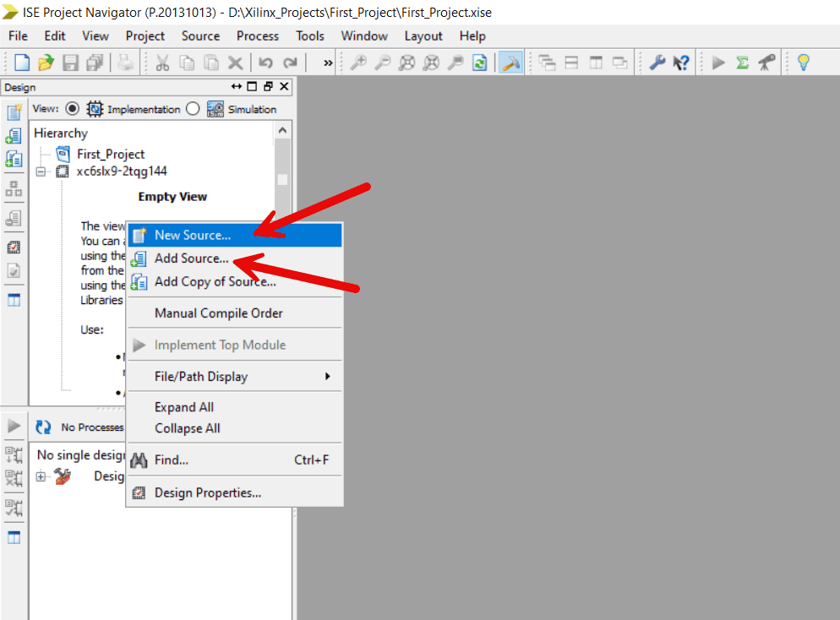This screenshot has width=840, height=620.
Task: Click the Save toolbar icon
Action: (x=70, y=62)
